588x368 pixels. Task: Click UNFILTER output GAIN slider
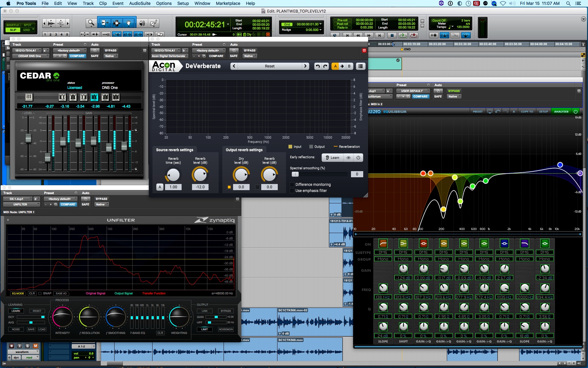click(216, 317)
